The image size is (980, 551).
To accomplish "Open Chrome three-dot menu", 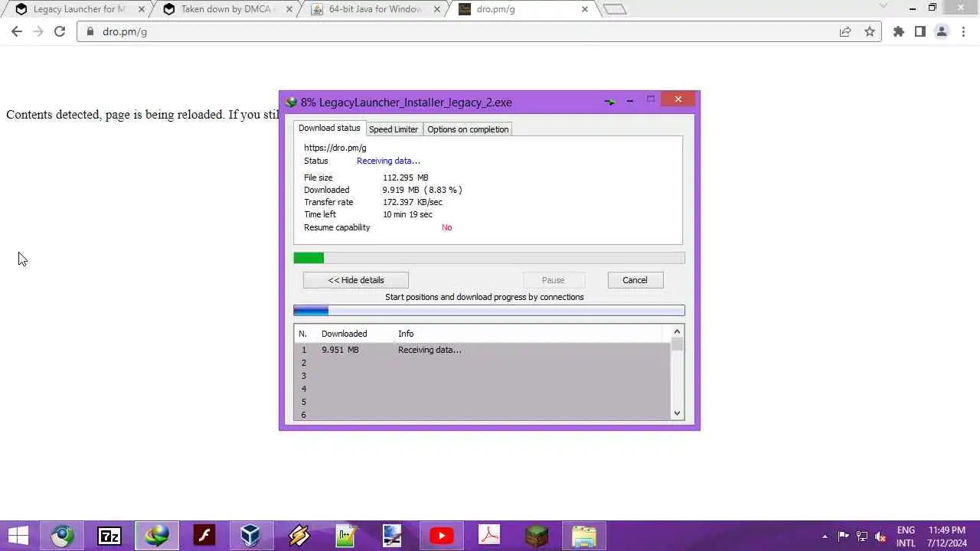I will point(963,31).
